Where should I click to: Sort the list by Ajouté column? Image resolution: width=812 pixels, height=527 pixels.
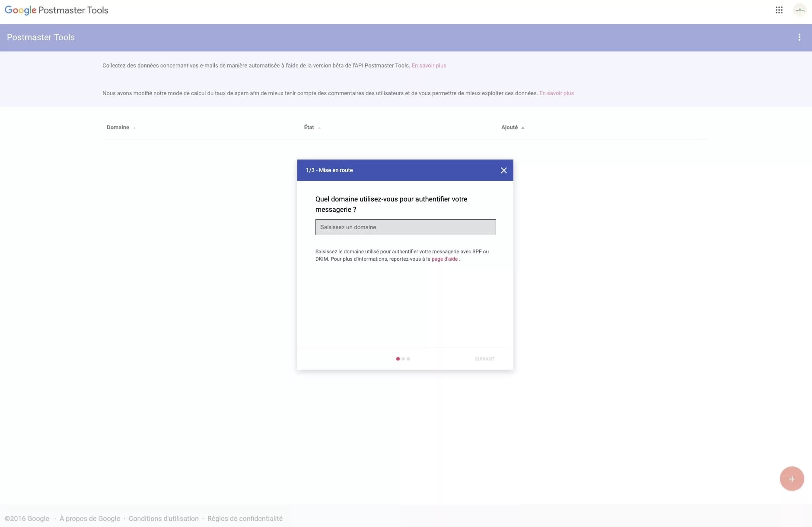(x=509, y=128)
